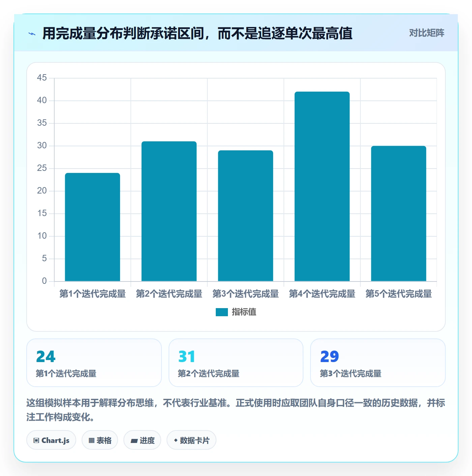Click x-axis label 第5个迭代完成量
Viewport: 472px width, 476px height.
point(399,294)
